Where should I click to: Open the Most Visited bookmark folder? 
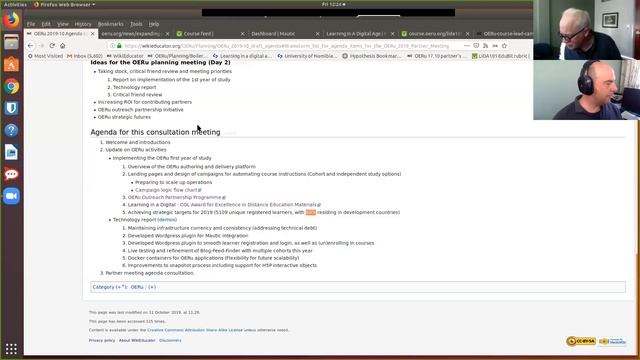pos(45,56)
